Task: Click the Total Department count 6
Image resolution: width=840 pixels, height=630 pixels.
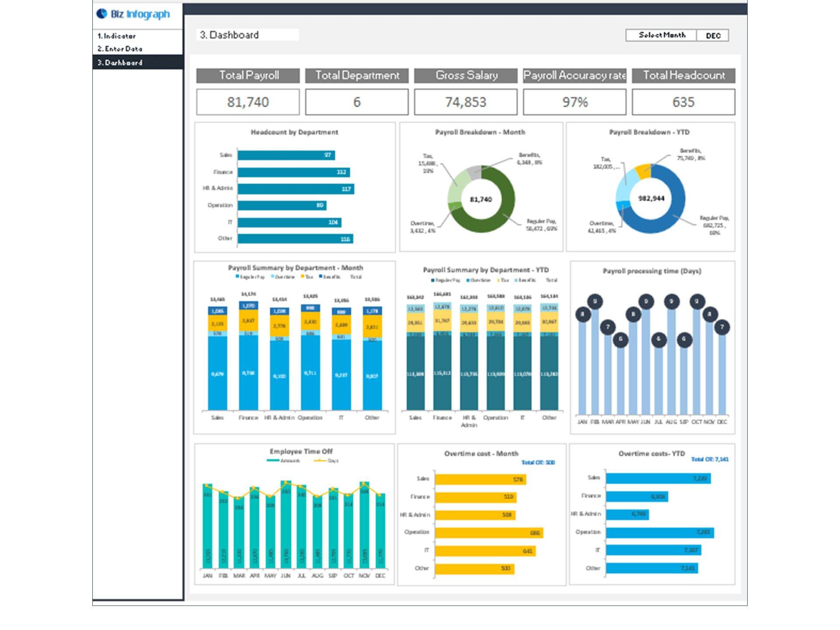Action: coord(356,102)
